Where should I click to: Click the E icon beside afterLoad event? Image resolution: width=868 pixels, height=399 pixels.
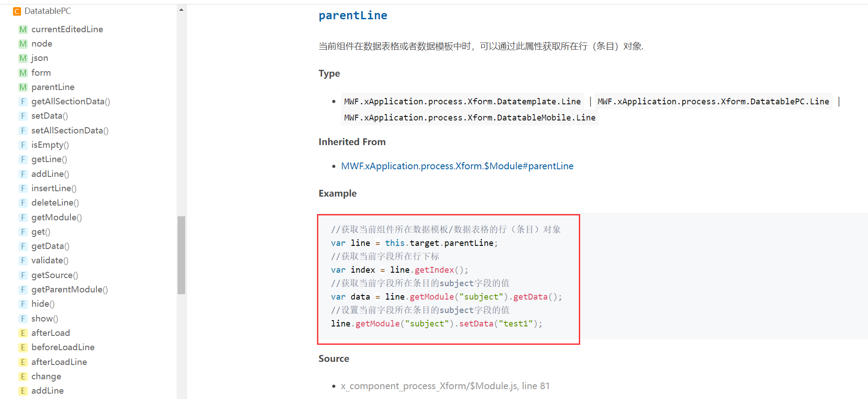[23, 333]
